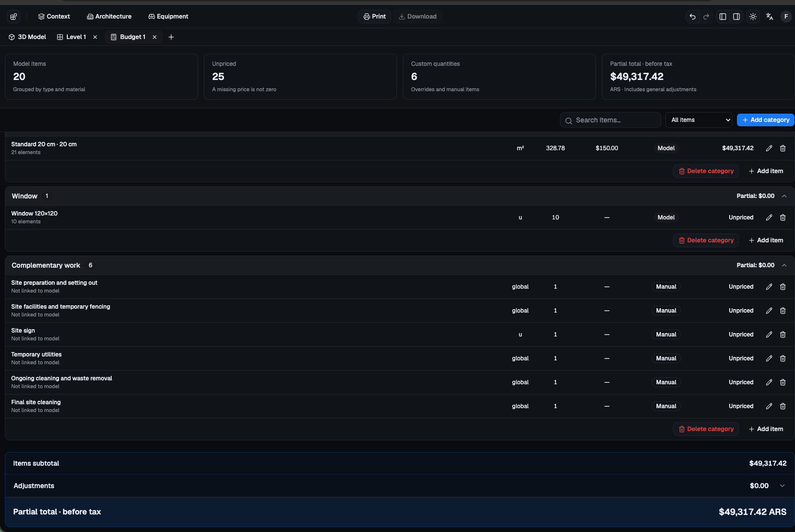Add a new tab with plus icon

pyautogui.click(x=171, y=37)
